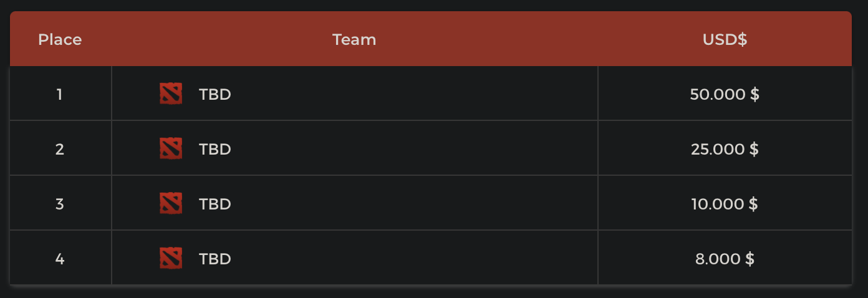Select the TBD team name in place 1
This screenshot has width=868, height=298.
coord(215,95)
